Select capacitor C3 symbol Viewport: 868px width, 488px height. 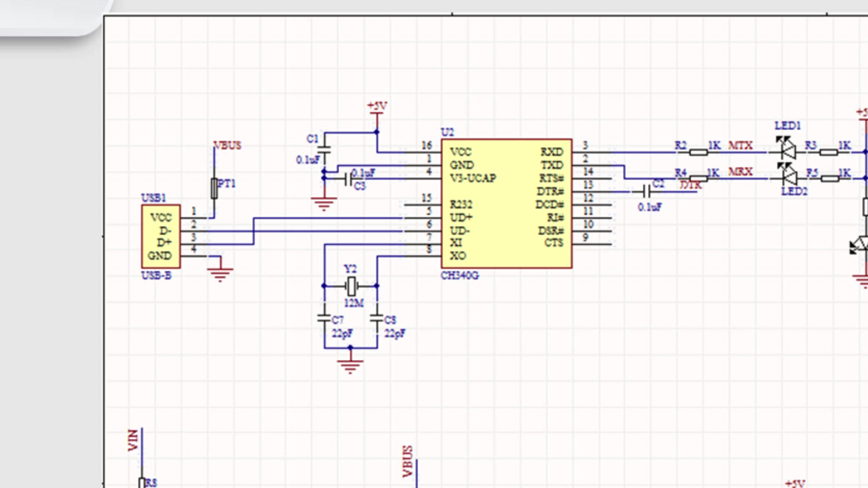(x=347, y=179)
